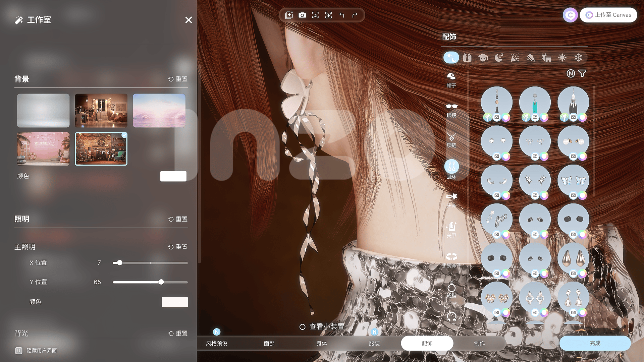Select the 配饰 tab
This screenshot has height=362, width=644.
point(427,343)
